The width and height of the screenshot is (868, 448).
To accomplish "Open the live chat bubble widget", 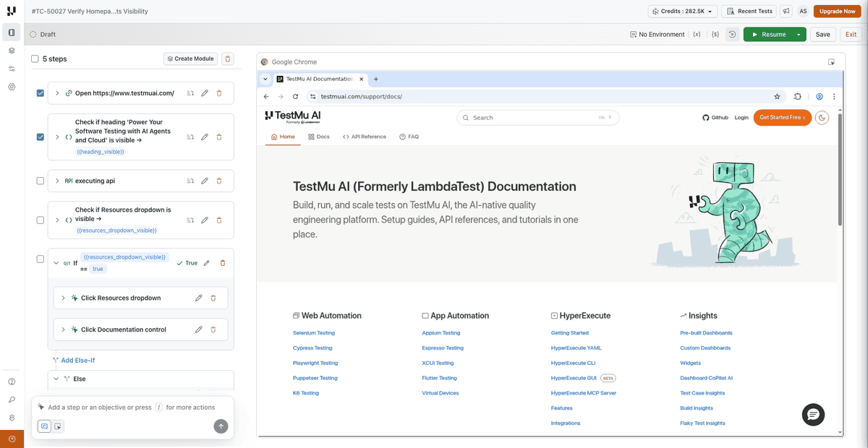I will (813, 414).
